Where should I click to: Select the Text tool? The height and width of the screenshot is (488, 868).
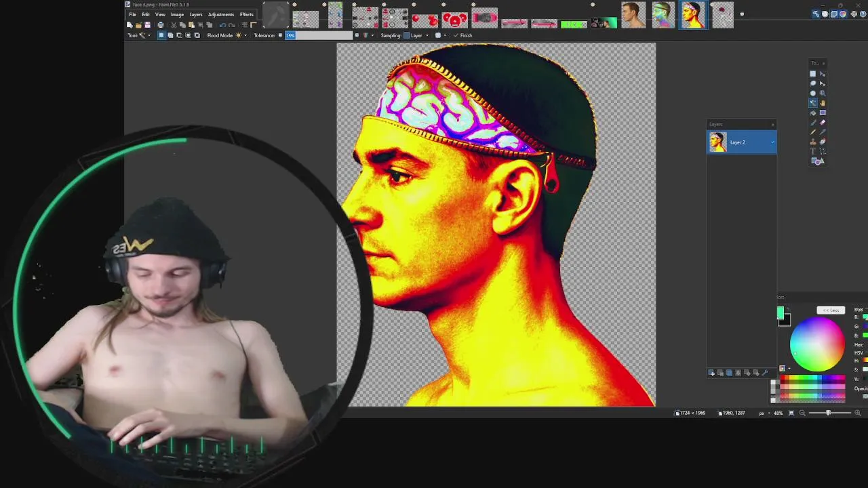[813, 151]
